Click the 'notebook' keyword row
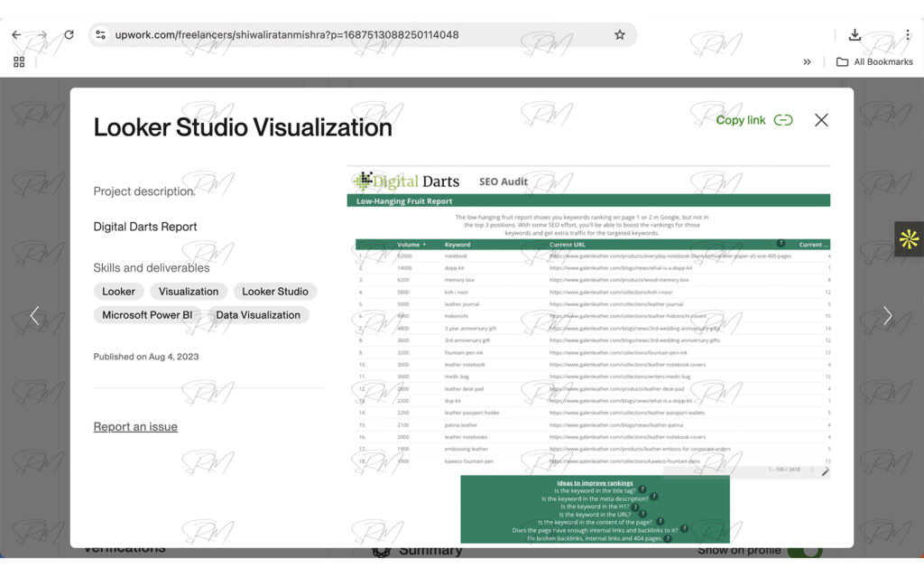 click(593, 256)
